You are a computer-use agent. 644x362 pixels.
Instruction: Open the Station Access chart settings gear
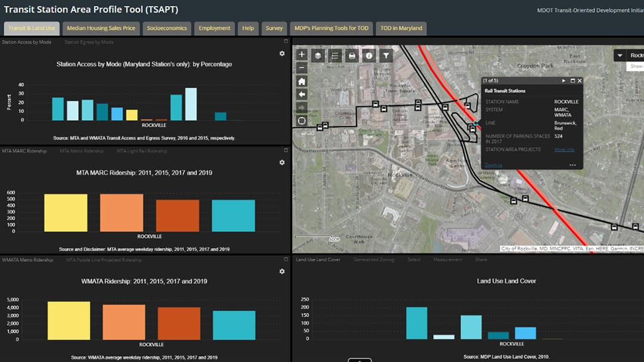(x=281, y=53)
